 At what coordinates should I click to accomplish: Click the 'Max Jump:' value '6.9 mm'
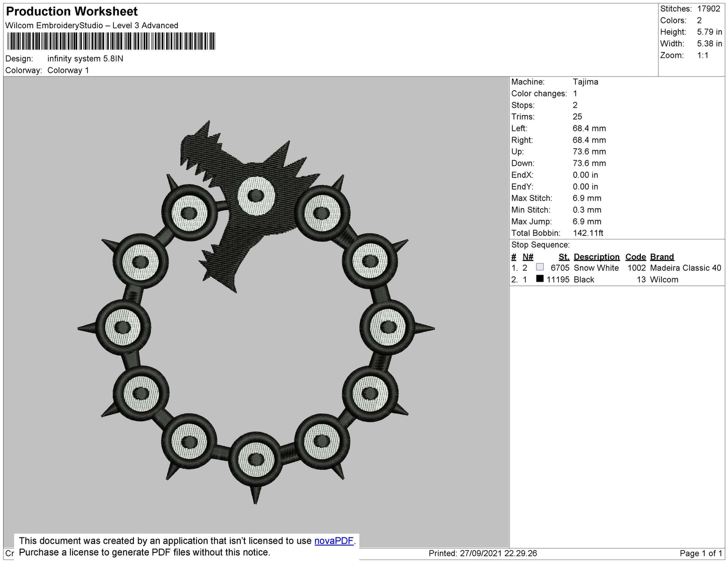(587, 222)
